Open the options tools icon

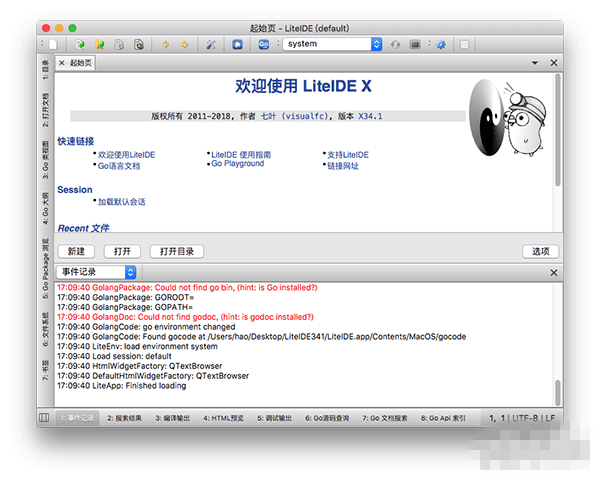(x=211, y=44)
